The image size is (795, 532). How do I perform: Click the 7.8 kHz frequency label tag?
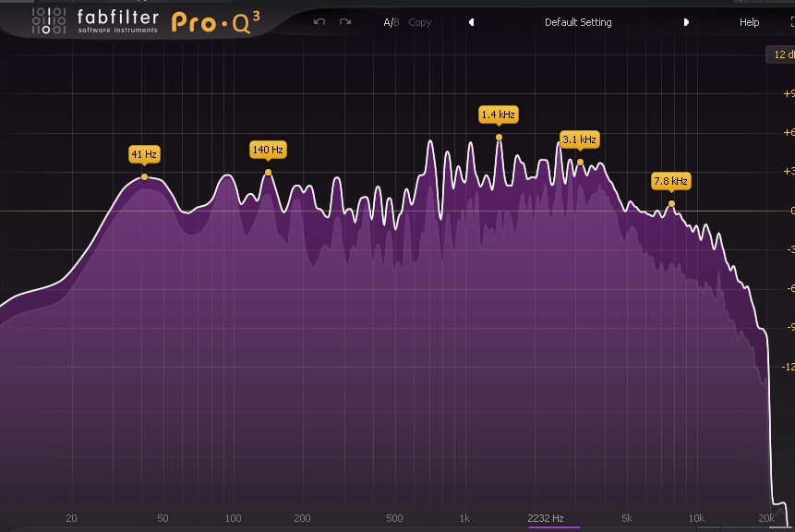(670, 181)
